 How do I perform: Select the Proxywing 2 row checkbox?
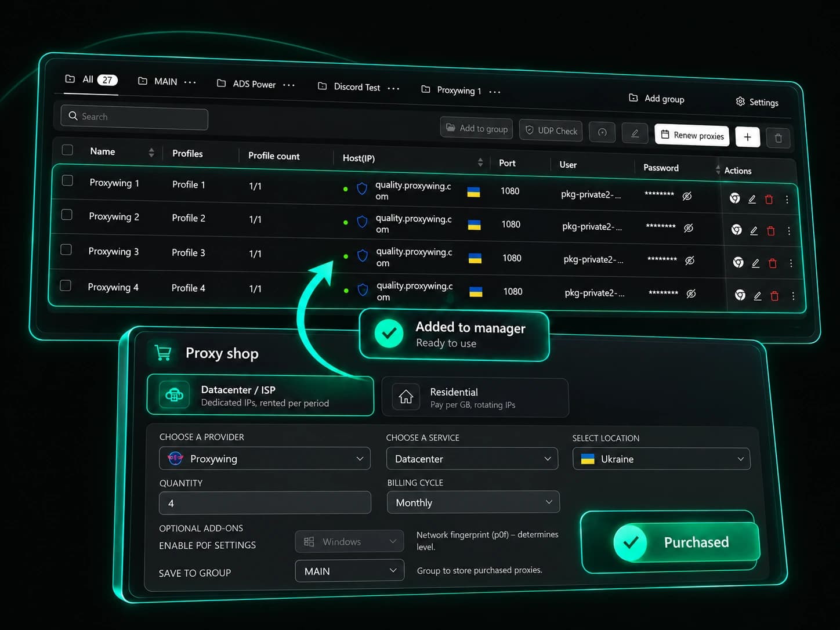click(x=67, y=215)
